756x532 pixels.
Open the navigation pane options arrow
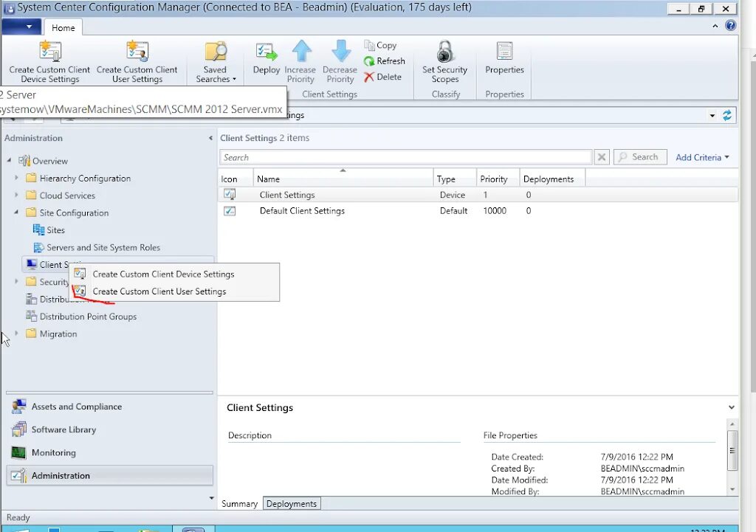(211, 498)
